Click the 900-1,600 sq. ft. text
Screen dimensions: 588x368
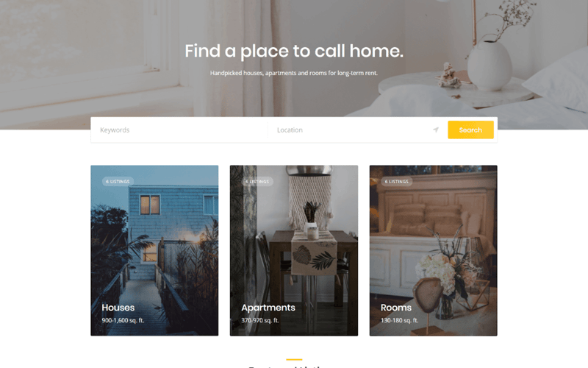click(123, 320)
